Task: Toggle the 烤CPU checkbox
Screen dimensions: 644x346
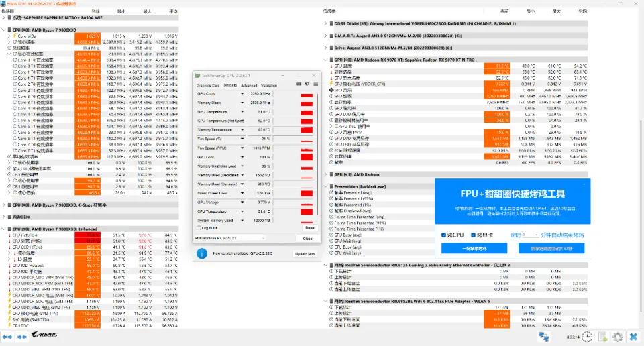Action: tap(443, 235)
